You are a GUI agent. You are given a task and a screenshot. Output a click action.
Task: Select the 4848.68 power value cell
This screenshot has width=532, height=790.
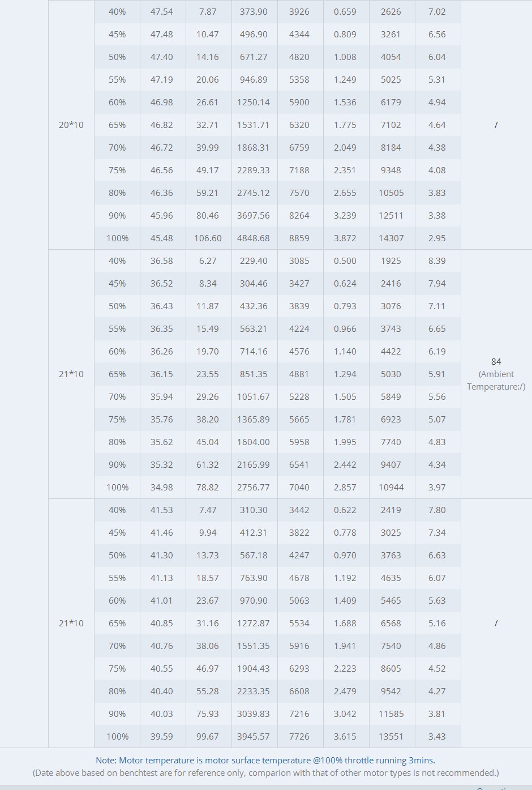pos(254,238)
